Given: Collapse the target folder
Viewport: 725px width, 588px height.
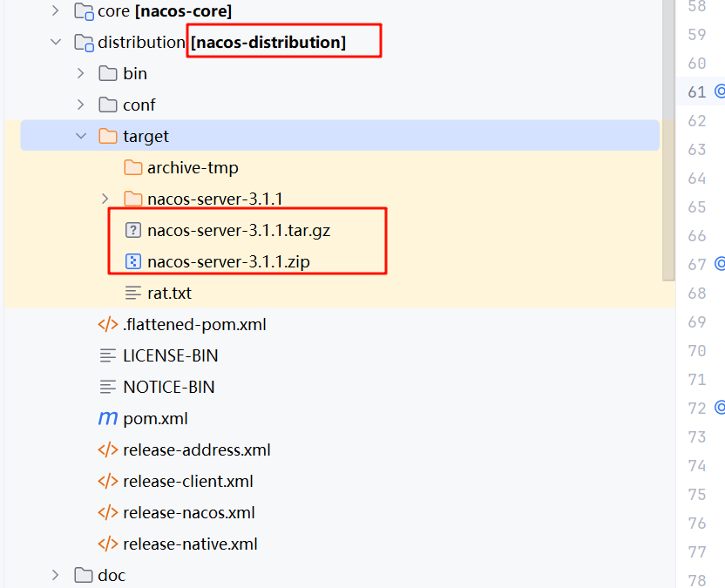Looking at the screenshot, I should click(x=81, y=136).
